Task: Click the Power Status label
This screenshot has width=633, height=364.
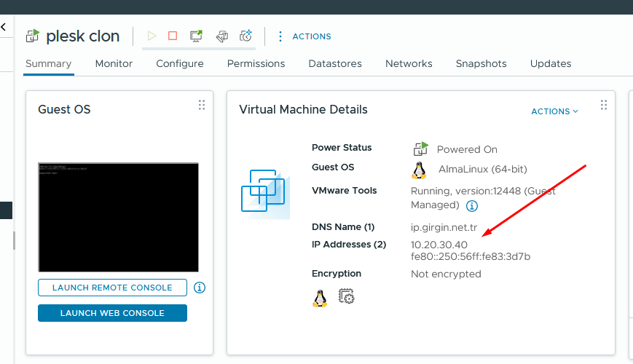Action: click(342, 148)
